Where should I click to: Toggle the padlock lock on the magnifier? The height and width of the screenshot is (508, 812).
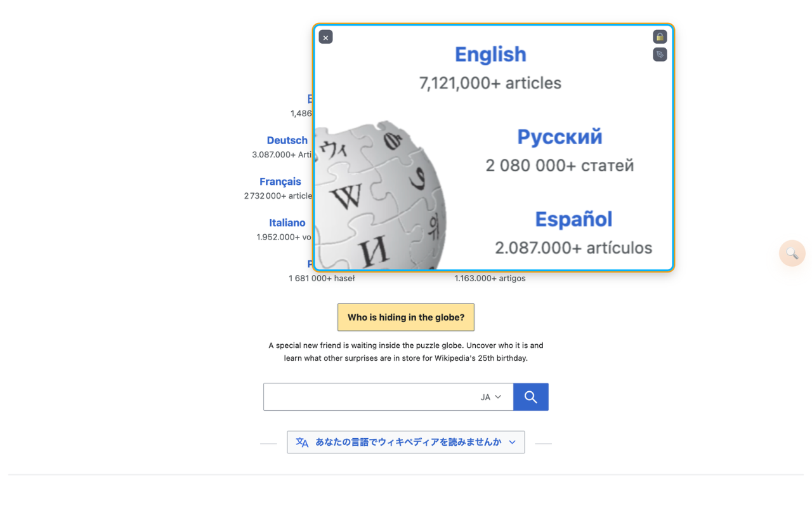pos(660,37)
